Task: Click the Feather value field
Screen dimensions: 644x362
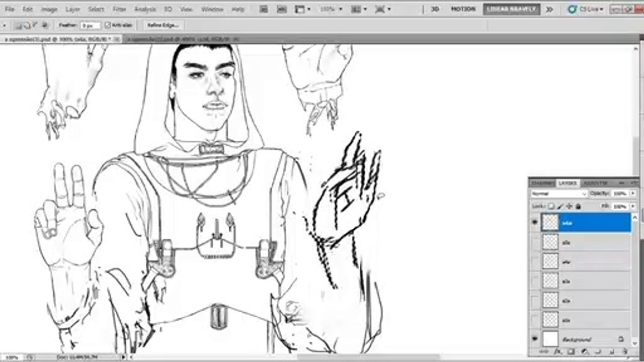Action: point(91,25)
